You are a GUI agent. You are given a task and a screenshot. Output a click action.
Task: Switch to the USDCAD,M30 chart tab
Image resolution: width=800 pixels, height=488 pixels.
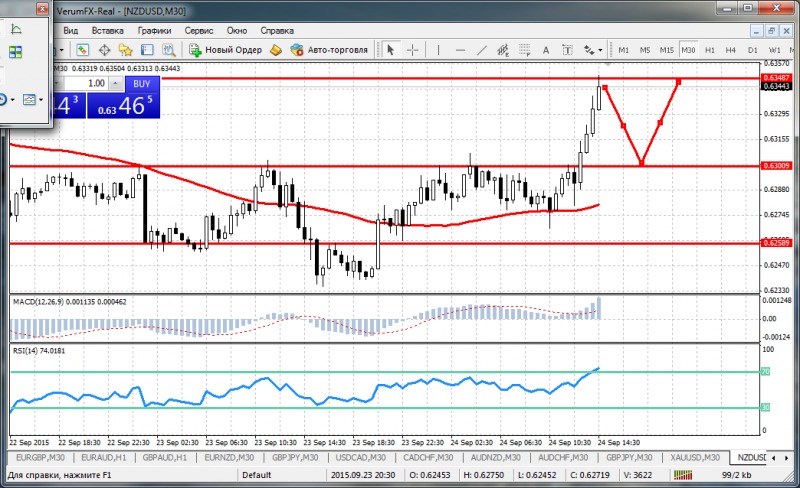tap(360, 457)
